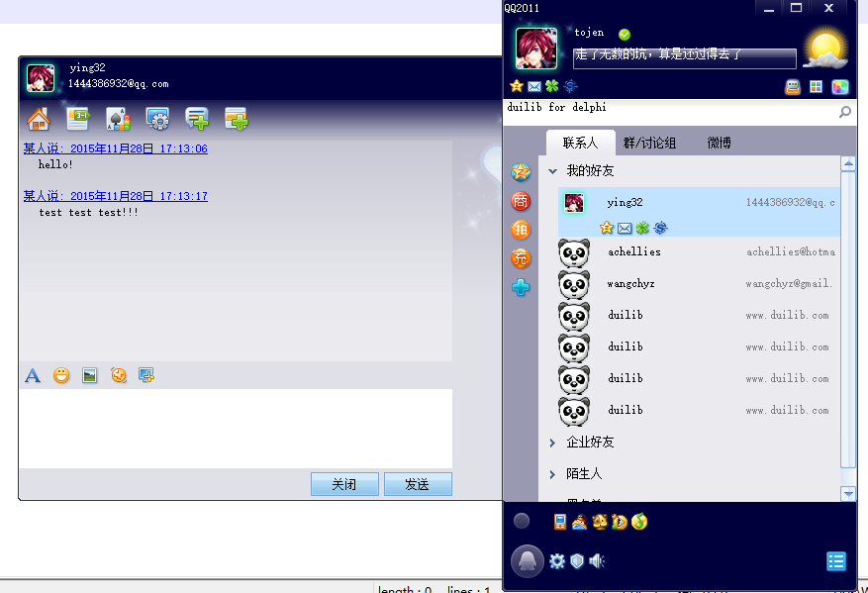Viewport: 868px width, 593px height.
Task: Click the star icon under tojen's profile
Action: coord(517,86)
